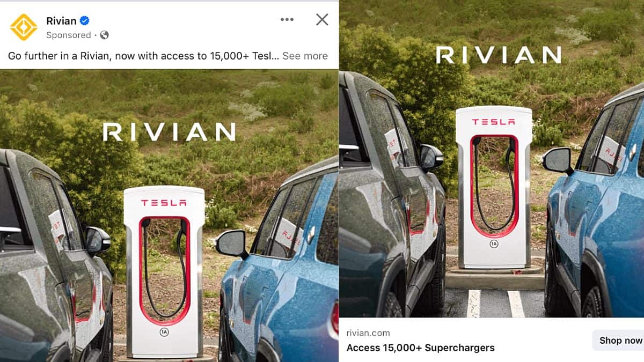This screenshot has width=644, height=362.
Task: Click the blue verified badge beside Rivian
Action: point(84,21)
